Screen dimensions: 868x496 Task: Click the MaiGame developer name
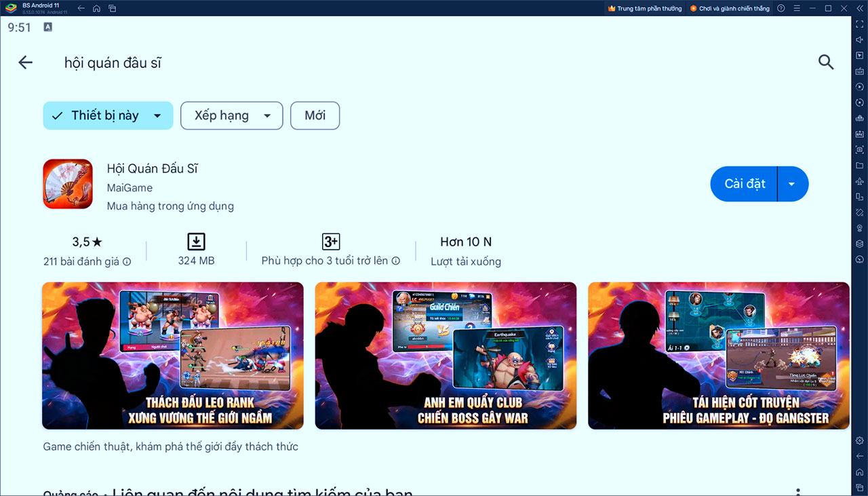click(x=130, y=188)
